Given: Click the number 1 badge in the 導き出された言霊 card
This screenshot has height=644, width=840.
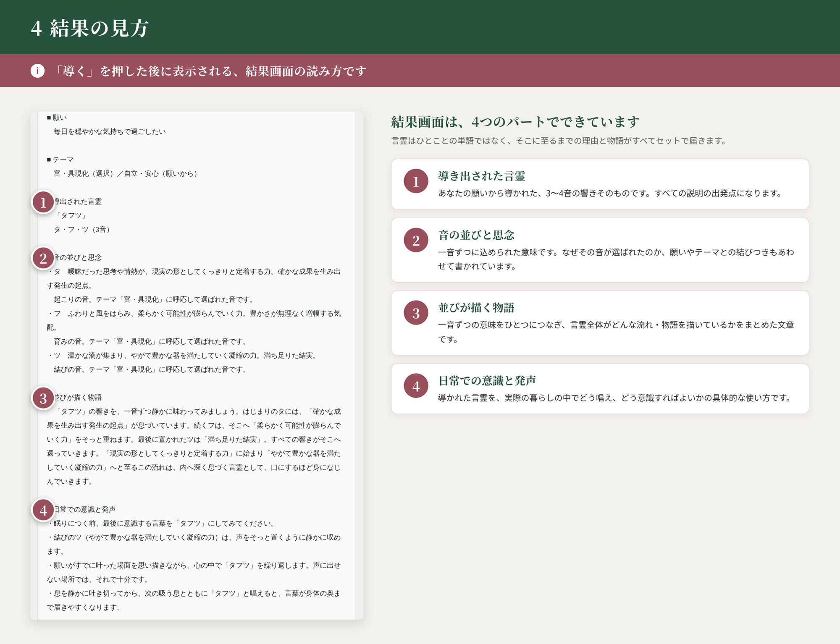Looking at the screenshot, I should pos(416,181).
